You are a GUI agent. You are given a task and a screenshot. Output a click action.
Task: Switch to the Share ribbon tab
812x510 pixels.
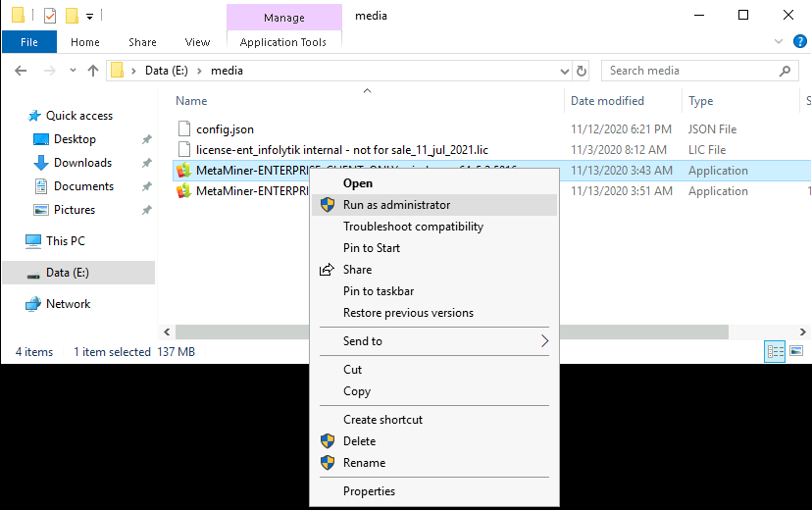[x=142, y=42]
